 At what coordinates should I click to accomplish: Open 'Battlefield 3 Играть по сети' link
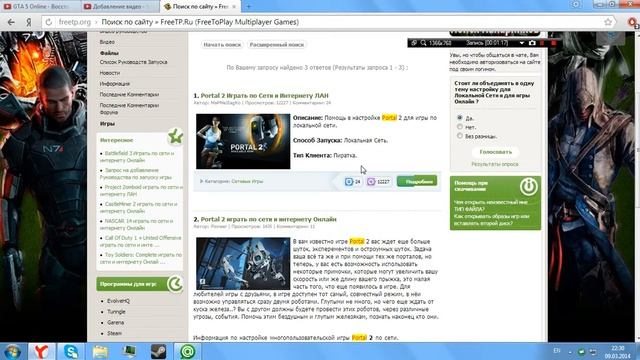[137, 157]
